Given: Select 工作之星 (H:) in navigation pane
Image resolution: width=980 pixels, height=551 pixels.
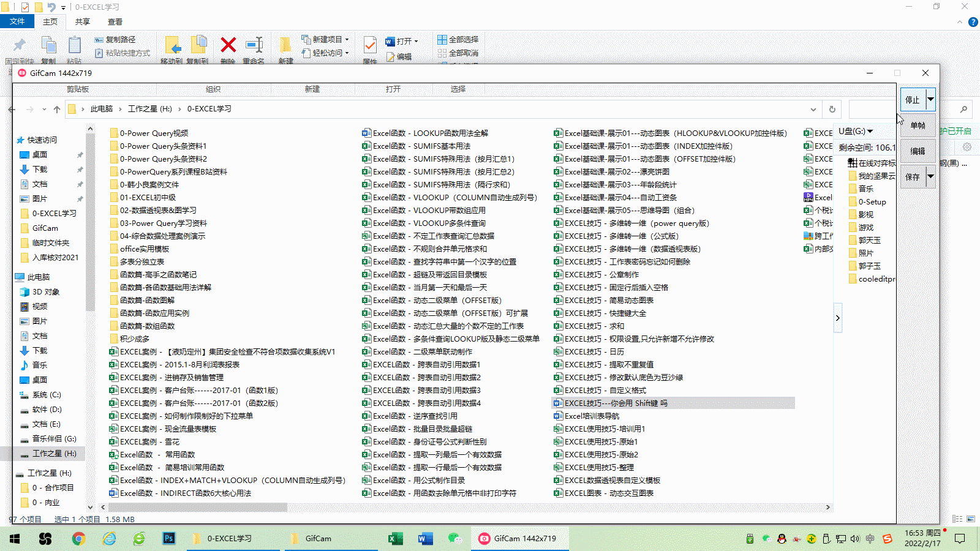Looking at the screenshot, I should pyautogui.click(x=48, y=454).
